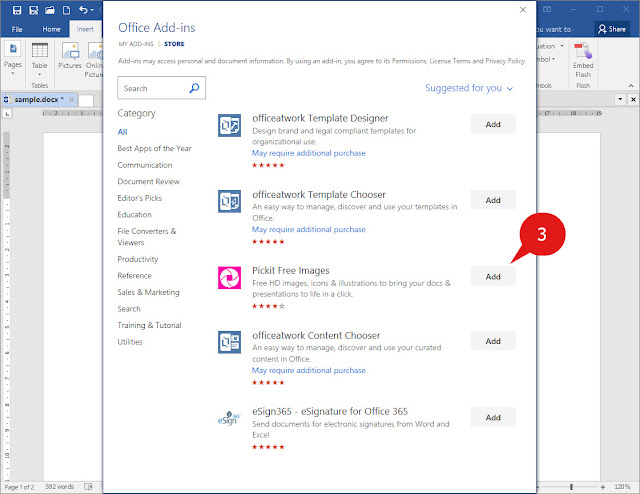Select the All category

click(122, 131)
